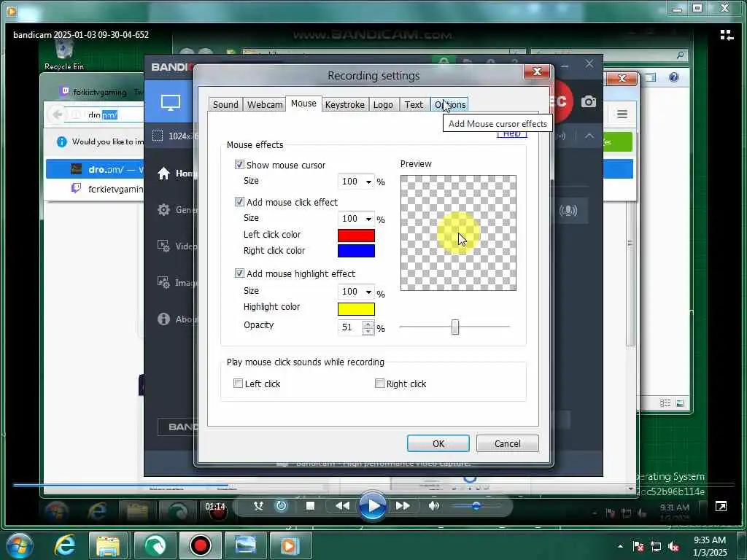747x560 pixels.
Task: Open the Options tab
Action: (449, 105)
